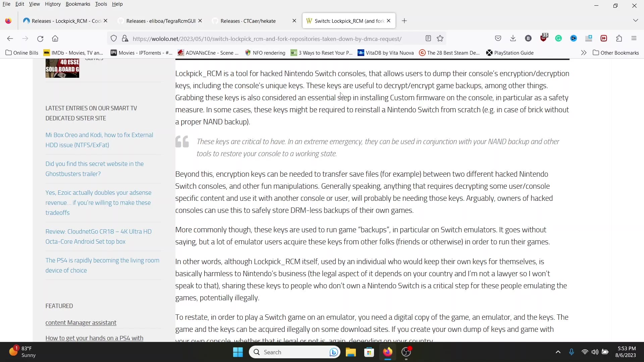Expand the list all tabs chevron
644x362 pixels.
pyautogui.click(x=635, y=20)
